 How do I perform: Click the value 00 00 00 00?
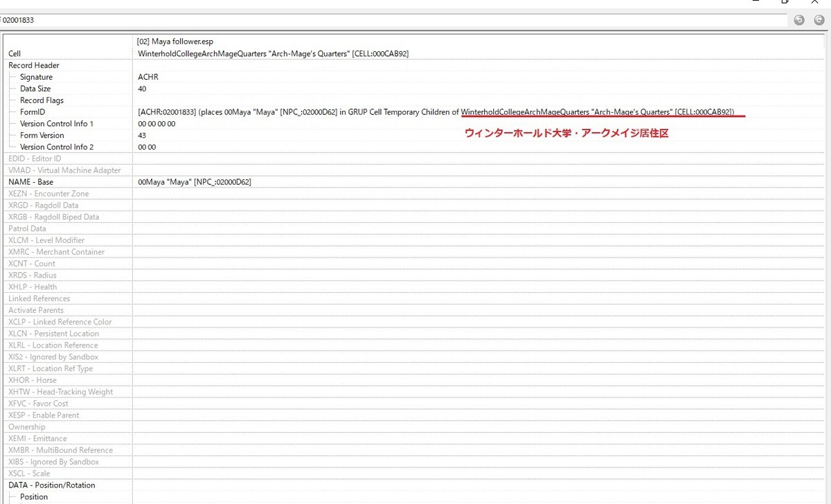tap(157, 123)
